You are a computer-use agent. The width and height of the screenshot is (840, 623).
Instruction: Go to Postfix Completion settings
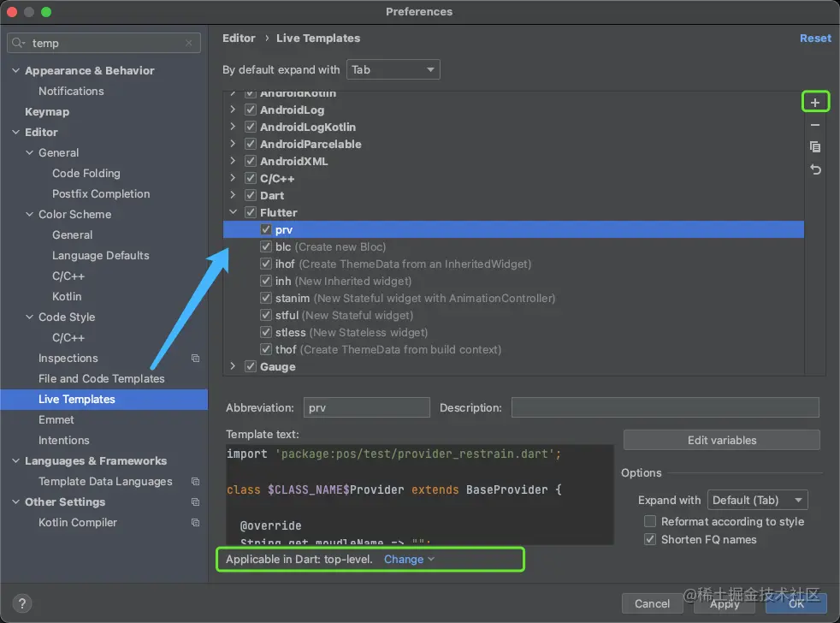[101, 193]
